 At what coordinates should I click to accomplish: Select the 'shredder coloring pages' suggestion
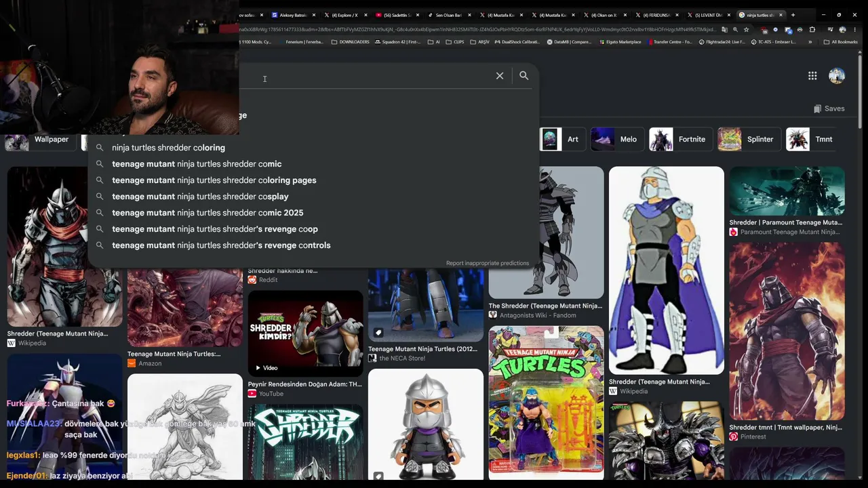pyautogui.click(x=313, y=180)
